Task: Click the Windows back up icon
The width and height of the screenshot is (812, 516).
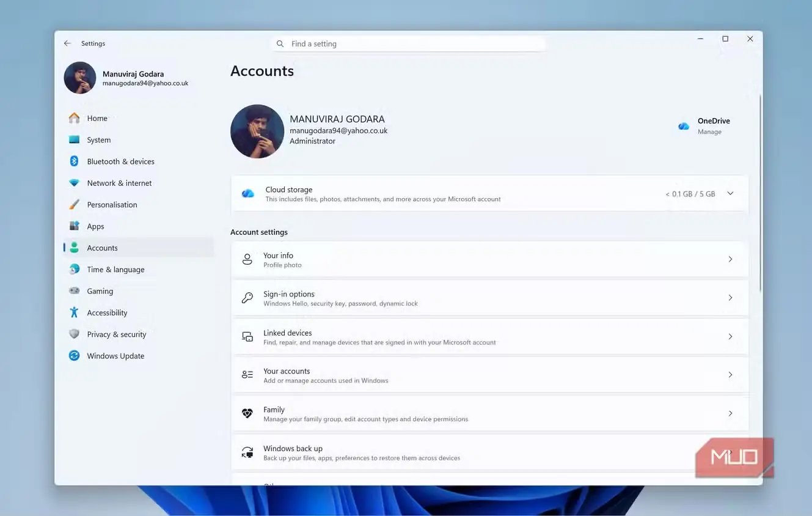Action: point(247,452)
